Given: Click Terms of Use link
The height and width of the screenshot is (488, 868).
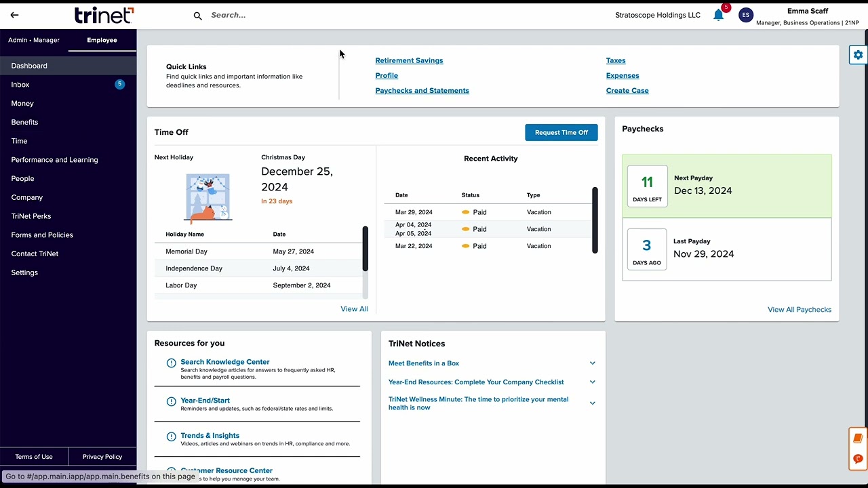Looking at the screenshot, I should tap(34, 457).
